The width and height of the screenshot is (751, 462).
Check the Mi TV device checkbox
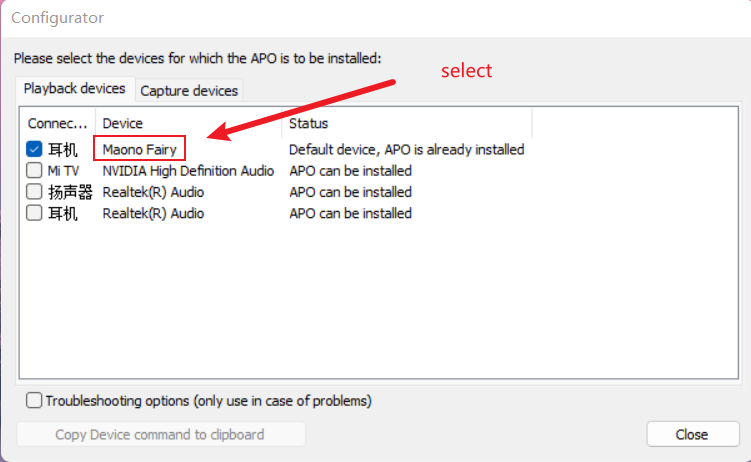(34, 171)
